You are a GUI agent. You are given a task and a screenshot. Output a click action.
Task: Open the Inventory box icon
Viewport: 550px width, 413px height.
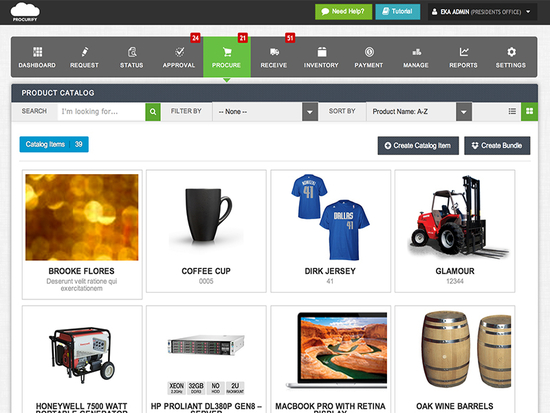[x=322, y=52]
